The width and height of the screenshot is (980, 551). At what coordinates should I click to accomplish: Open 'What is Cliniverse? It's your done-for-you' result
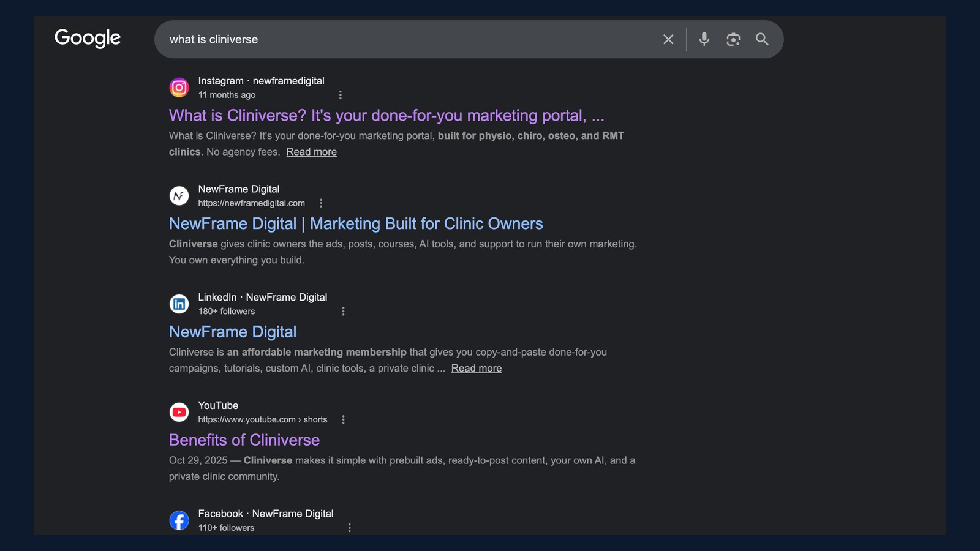pos(386,116)
